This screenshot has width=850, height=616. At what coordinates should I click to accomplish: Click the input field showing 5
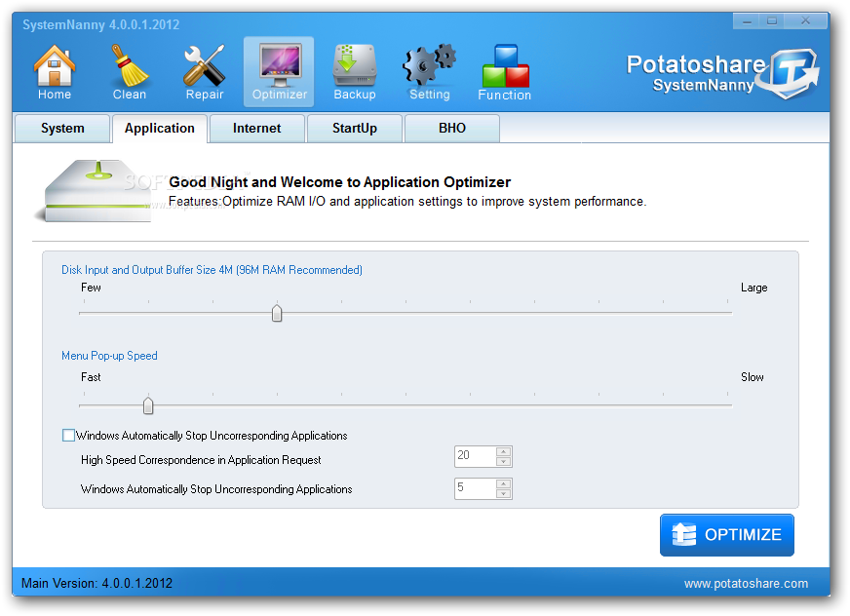point(476,488)
